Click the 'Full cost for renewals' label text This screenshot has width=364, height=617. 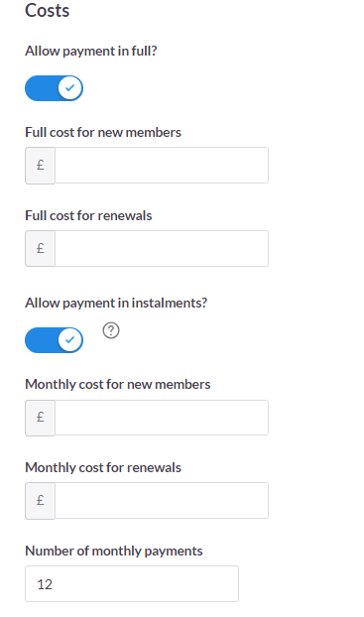tap(88, 215)
